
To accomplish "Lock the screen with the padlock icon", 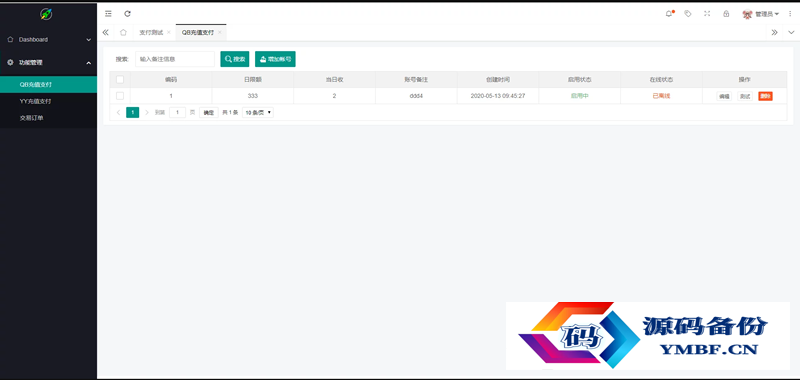I will pos(726,14).
